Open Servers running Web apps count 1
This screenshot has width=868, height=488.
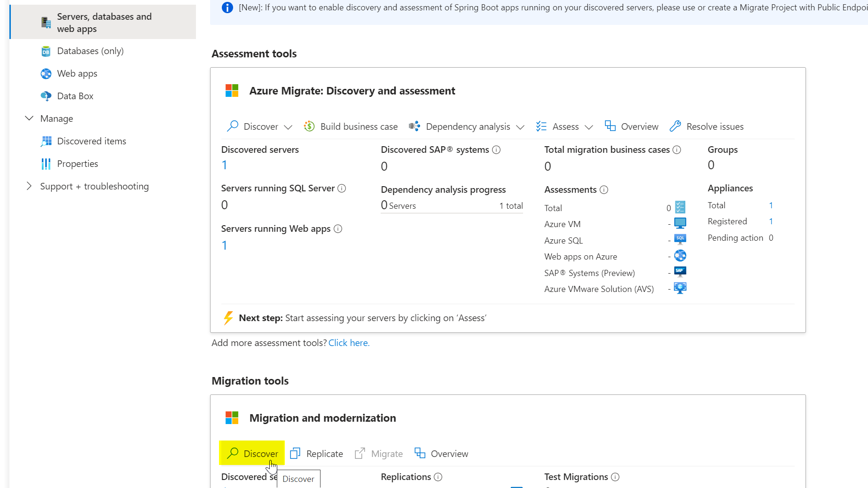[x=225, y=245]
